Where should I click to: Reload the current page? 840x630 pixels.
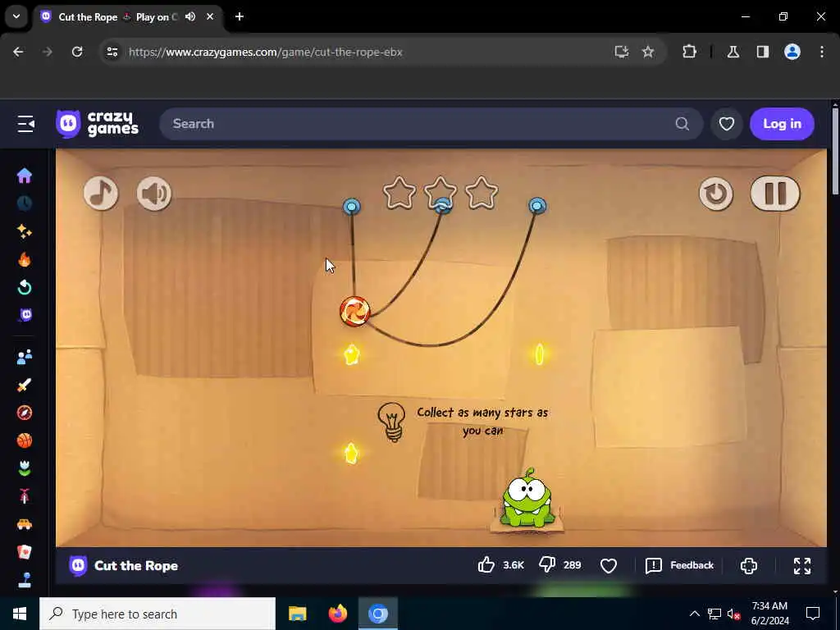pyautogui.click(x=77, y=52)
